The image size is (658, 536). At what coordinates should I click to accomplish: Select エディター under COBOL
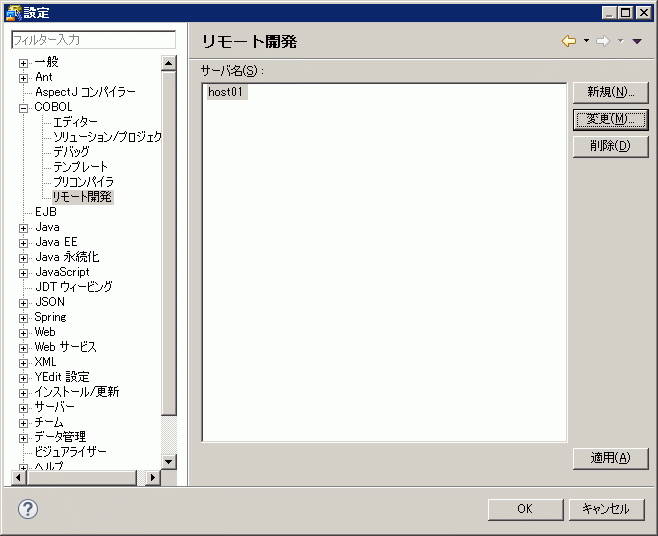[75, 122]
